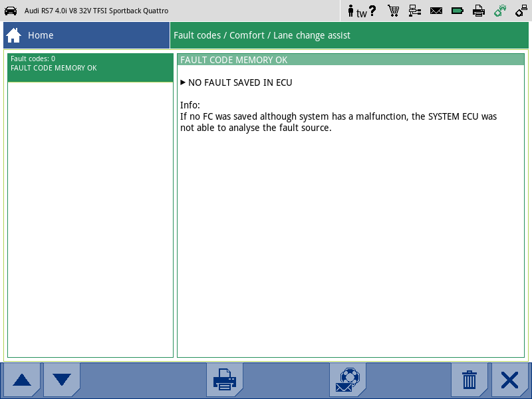
Task: Select the vehicle disconnect icon at top right
Action: coord(521,11)
